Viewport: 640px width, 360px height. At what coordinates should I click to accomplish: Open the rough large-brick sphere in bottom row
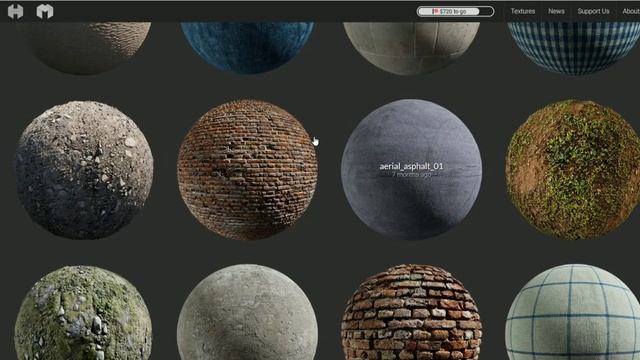pyautogui.click(x=411, y=312)
